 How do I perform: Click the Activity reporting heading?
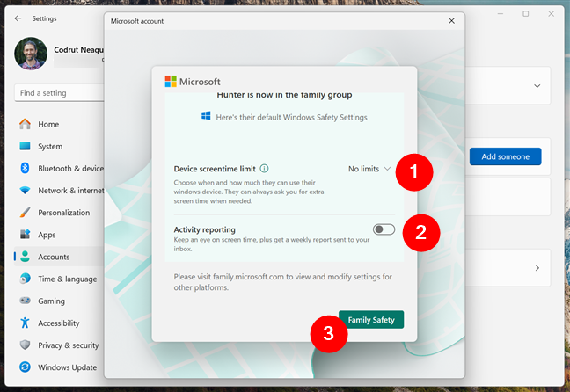[x=204, y=229]
